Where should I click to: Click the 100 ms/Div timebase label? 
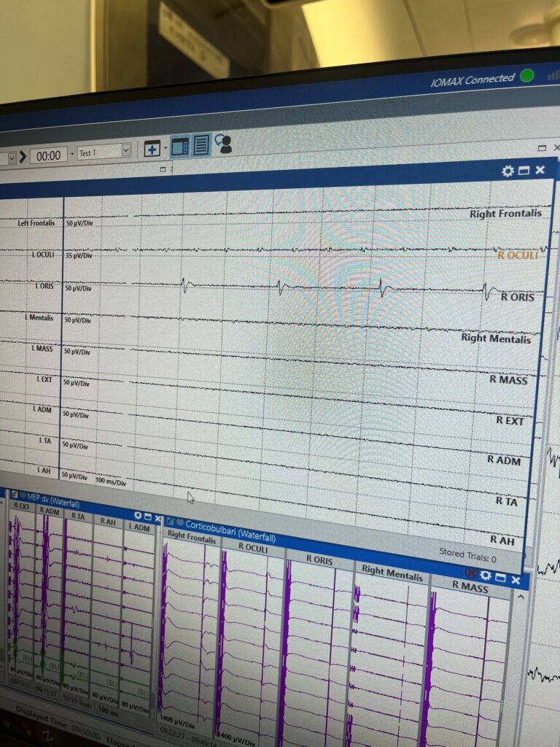point(111,481)
